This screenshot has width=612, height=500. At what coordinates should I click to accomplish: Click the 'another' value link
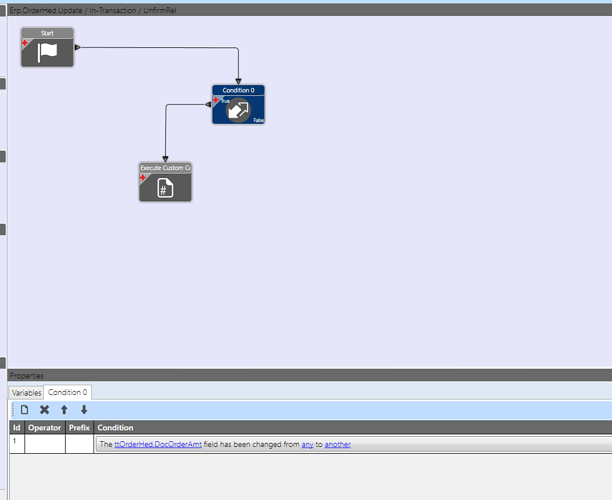pyautogui.click(x=338, y=444)
